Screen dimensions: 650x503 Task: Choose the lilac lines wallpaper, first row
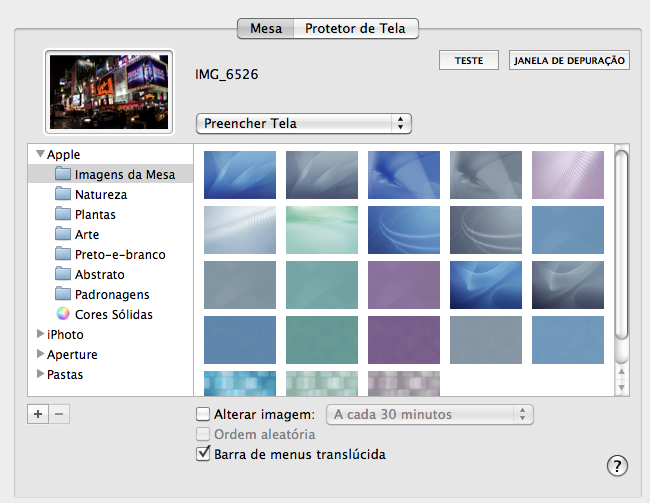tap(568, 175)
